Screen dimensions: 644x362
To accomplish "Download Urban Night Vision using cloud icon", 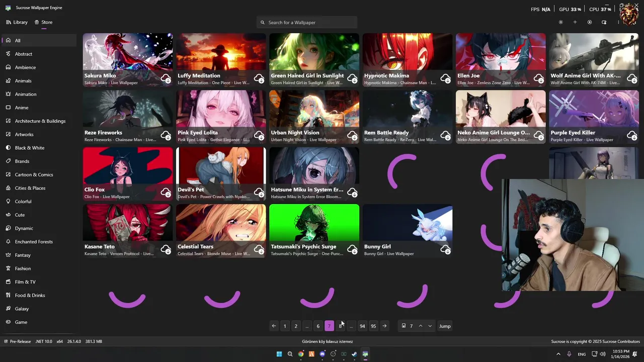I will point(352,135).
